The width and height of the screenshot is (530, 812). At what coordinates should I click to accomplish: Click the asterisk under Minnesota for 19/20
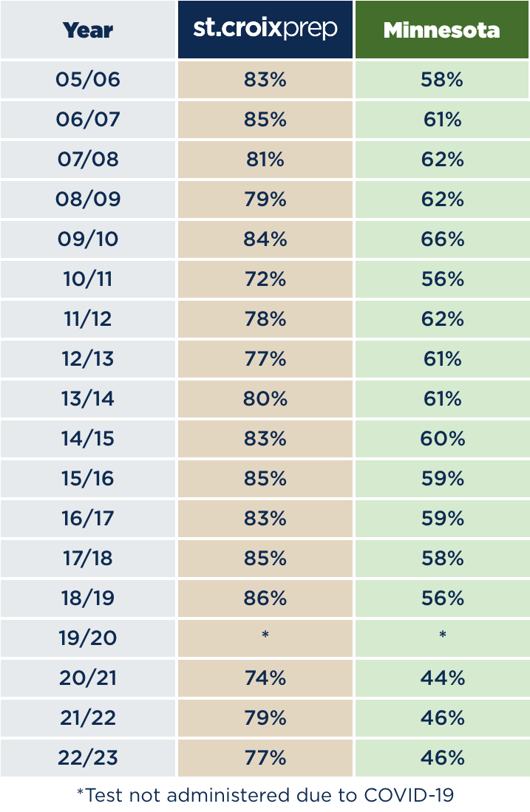pos(442,635)
